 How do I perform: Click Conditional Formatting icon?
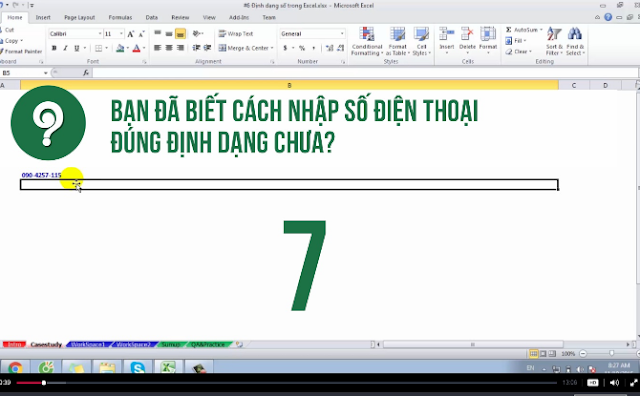tap(367, 35)
